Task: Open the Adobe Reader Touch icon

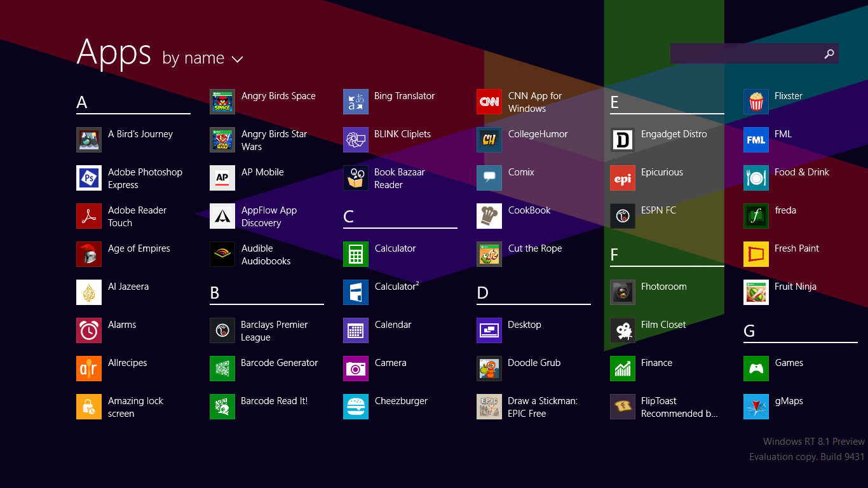Action: (x=89, y=216)
